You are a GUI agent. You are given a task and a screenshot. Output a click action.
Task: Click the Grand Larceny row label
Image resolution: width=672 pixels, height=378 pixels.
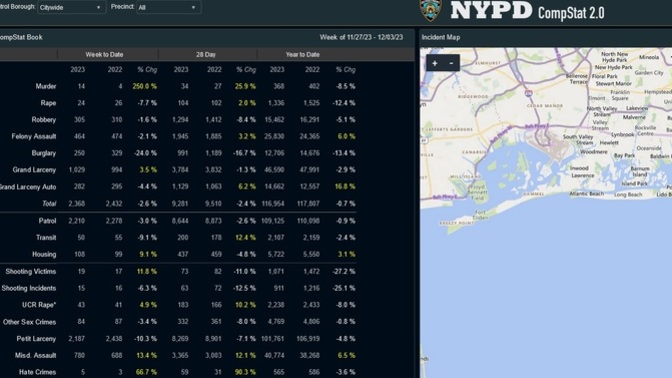coord(34,170)
